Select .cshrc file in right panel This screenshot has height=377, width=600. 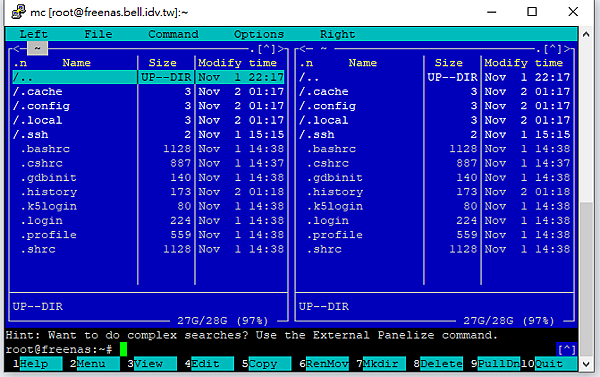(x=435, y=163)
